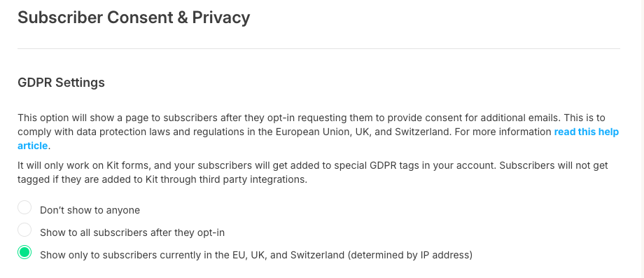Open the "read this help" link
Screen dimensions: 644x278
[x=586, y=132]
